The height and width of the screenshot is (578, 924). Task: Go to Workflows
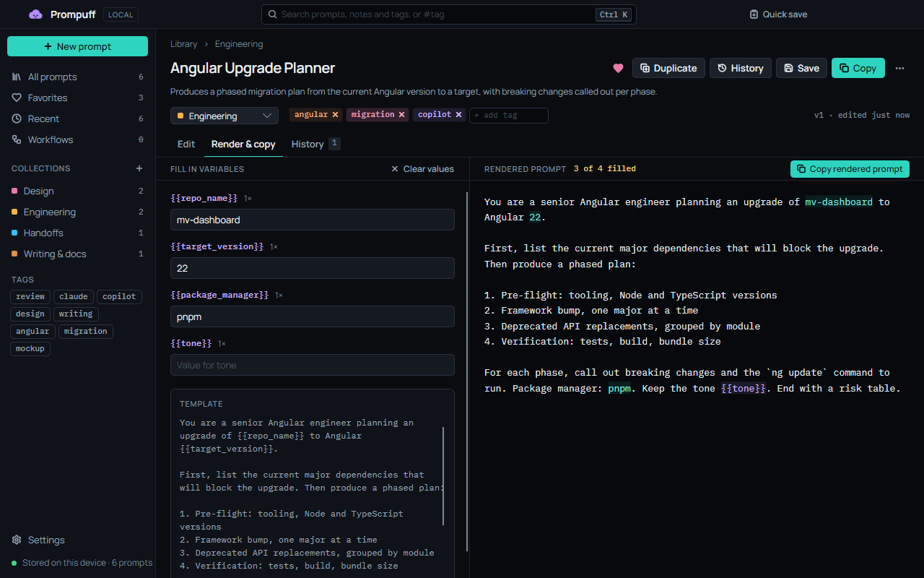[x=77, y=139]
